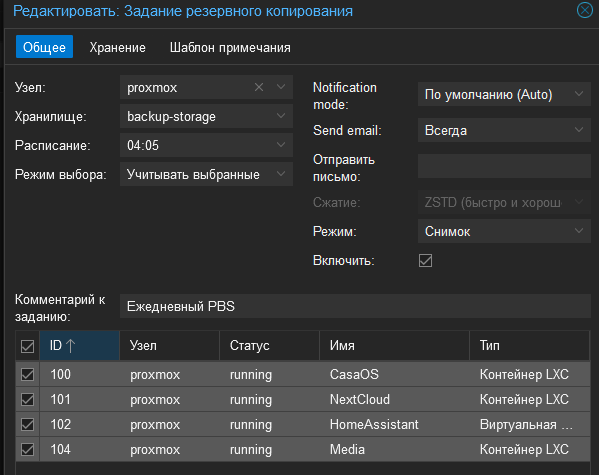Click ID 104 in the table
Screen dimensions: 599x475
pyautogui.click(x=60, y=450)
